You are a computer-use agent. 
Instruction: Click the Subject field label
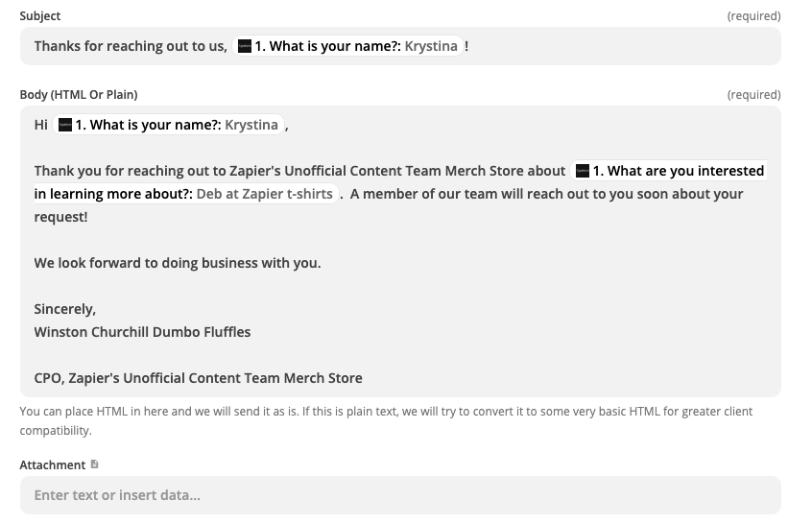40,16
